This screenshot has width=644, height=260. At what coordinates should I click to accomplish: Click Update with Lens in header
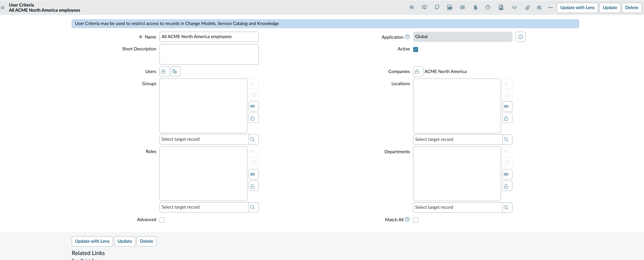(577, 8)
